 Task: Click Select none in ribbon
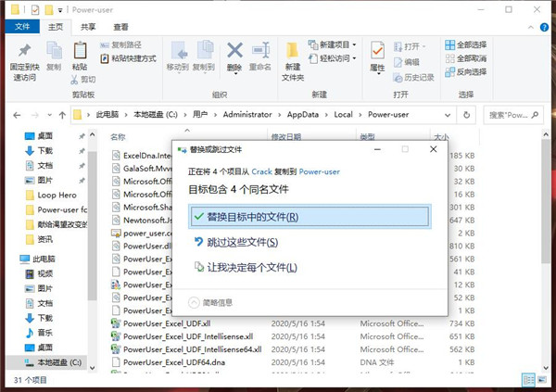466,58
